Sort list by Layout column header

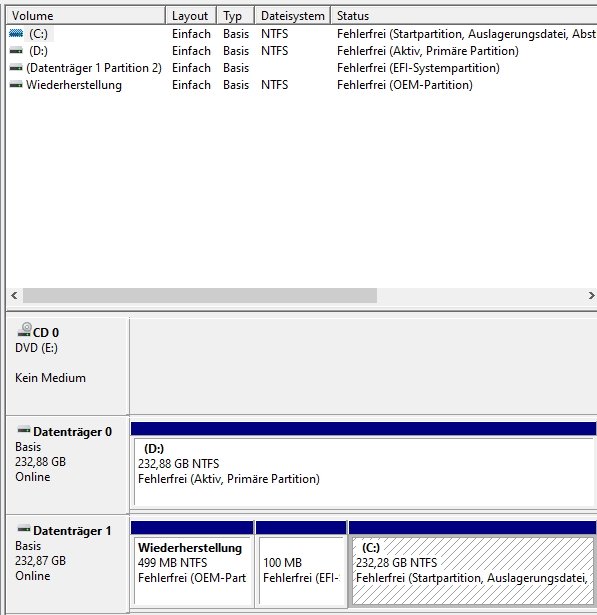tap(191, 16)
